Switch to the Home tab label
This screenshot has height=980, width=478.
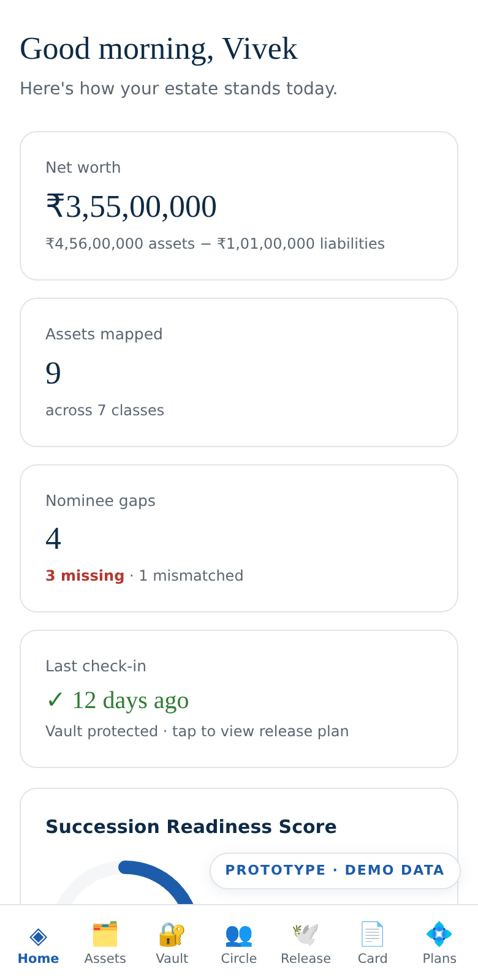coord(38,959)
